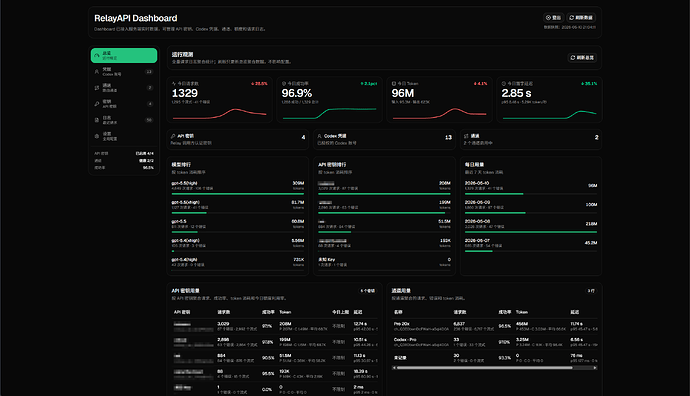Click the channel table horizontal scrollbar
Screen dimensions: 690x396
pyautogui.click(x=495, y=367)
